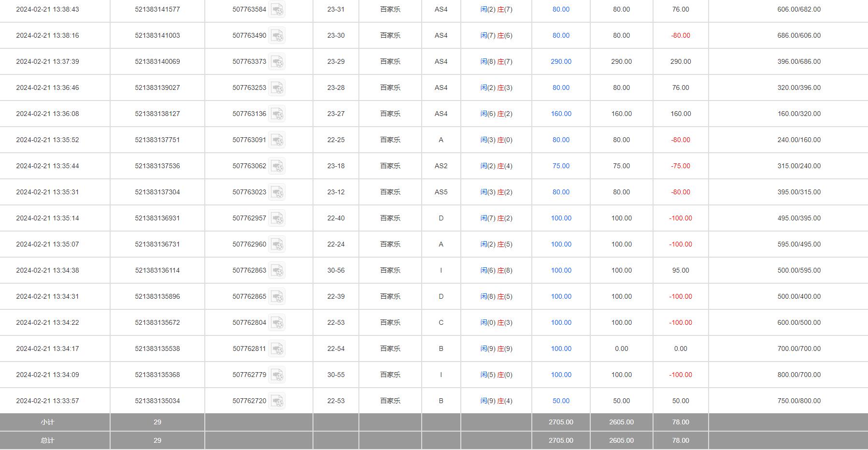Select order number 521383140069
This screenshot has width=868, height=450.
[x=157, y=61]
